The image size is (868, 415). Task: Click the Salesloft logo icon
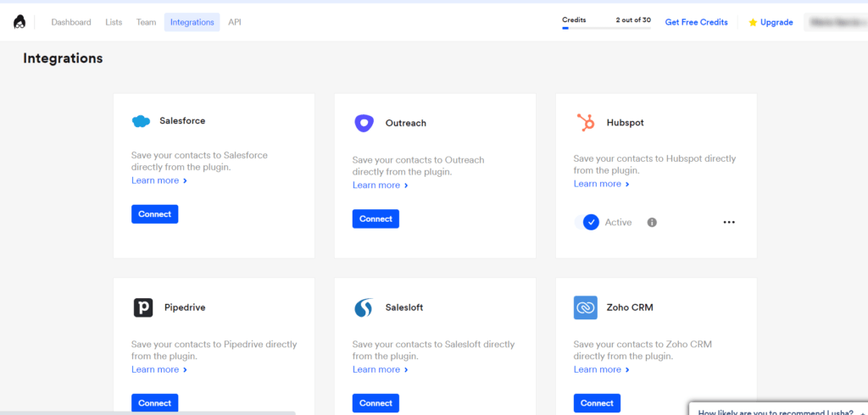364,307
